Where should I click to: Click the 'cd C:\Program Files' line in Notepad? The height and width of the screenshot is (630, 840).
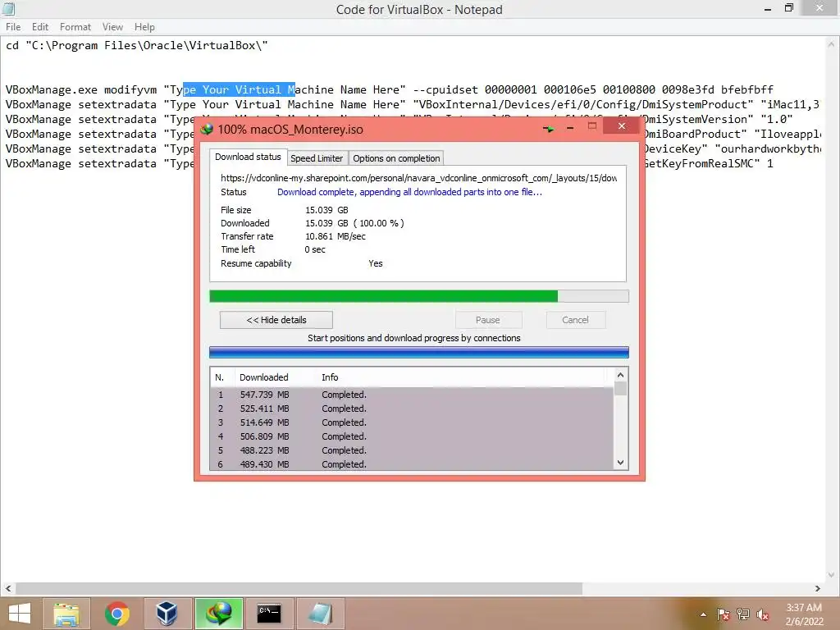coord(137,46)
